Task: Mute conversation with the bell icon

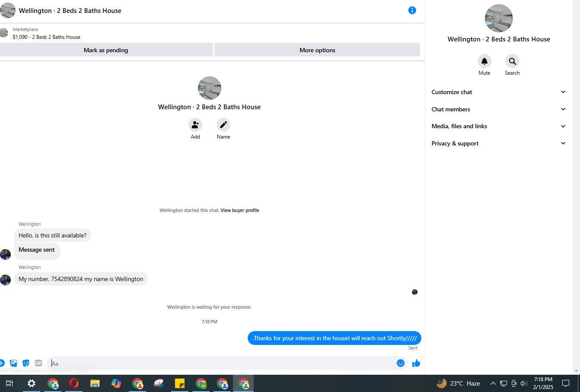Action: click(484, 61)
